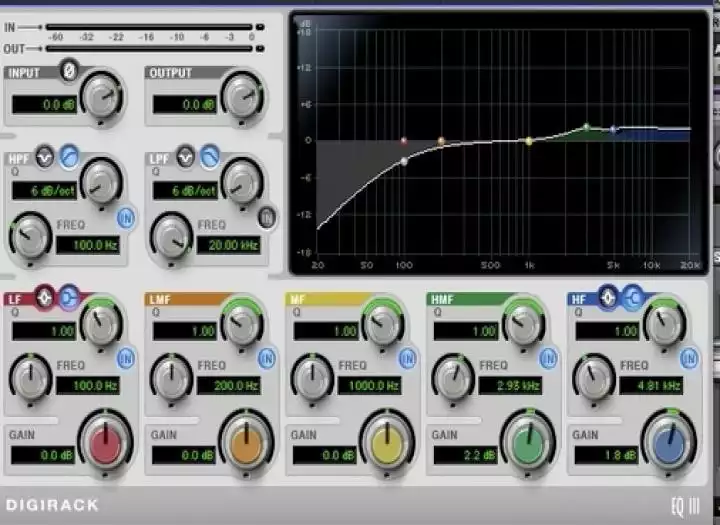Toggle the LF band IN button
The height and width of the screenshot is (525, 720).
point(126,358)
